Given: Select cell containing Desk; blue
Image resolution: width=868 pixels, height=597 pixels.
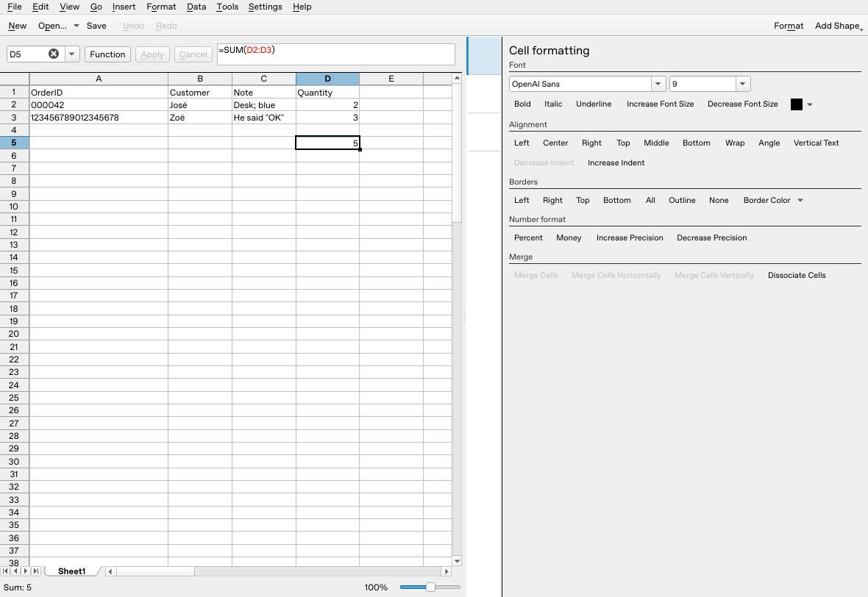Looking at the screenshot, I should tap(263, 105).
